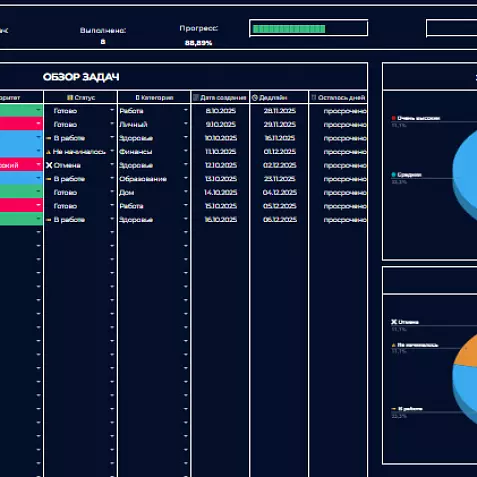Viewport: 477px width, 477px height.
Task: Click the icon beside the Категория column header
Action: coord(137,98)
